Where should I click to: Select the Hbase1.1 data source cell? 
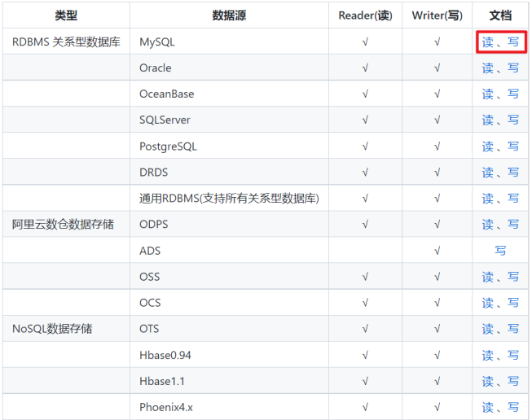pos(229,382)
